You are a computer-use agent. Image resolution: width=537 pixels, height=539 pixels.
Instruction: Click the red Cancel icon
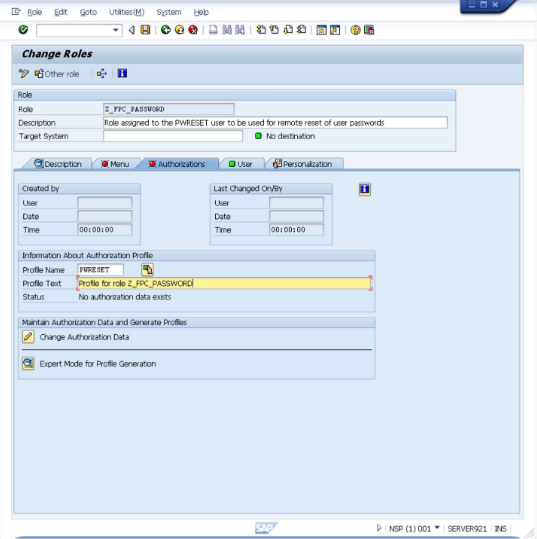193,30
